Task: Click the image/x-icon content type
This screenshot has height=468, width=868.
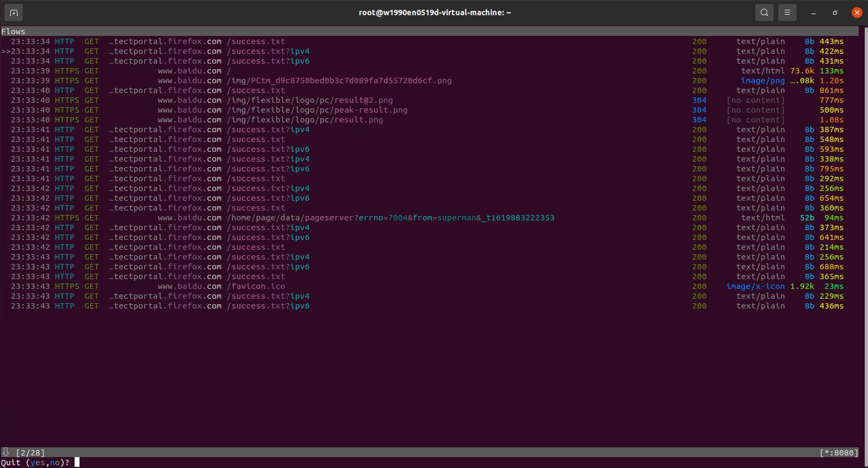Action: pos(756,286)
